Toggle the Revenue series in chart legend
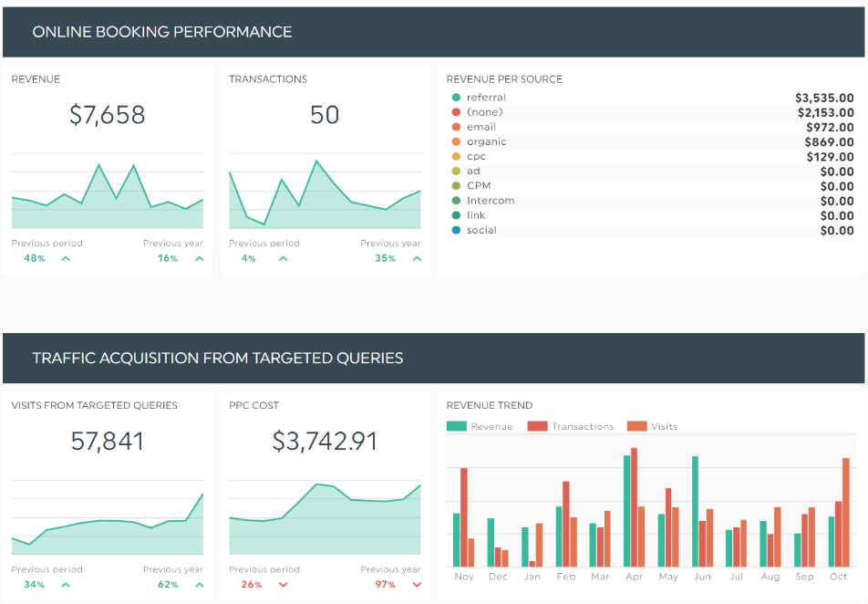868x604 pixels. (480, 426)
